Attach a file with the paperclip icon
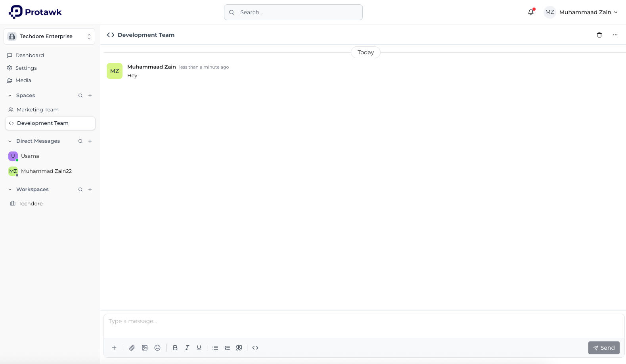 (x=132, y=348)
